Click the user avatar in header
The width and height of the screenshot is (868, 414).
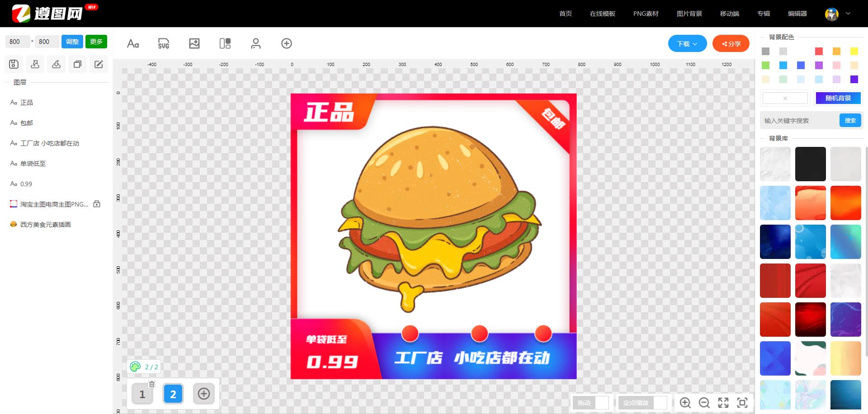point(832,14)
